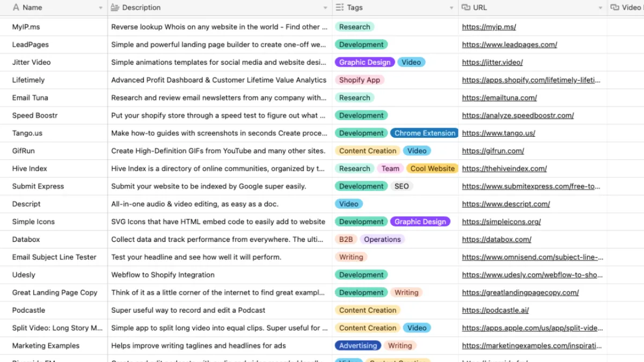Open the myip.ms link

pyautogui.click(x=489, y=27)
